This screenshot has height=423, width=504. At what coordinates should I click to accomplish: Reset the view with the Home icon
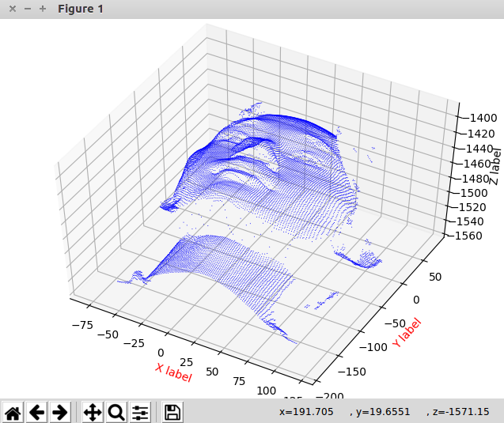pyautogui.click(x=13, y=412)
